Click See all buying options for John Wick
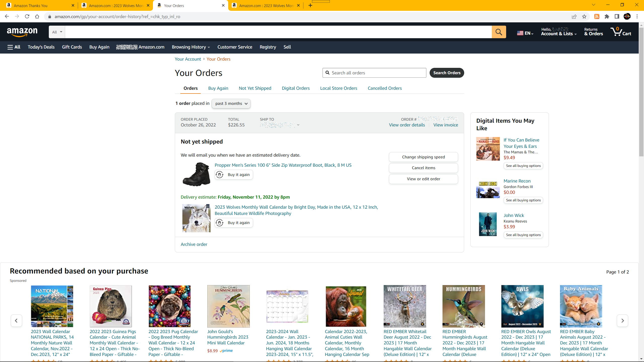The width and height of the screenshot is (644, 362). coord(523,235)
